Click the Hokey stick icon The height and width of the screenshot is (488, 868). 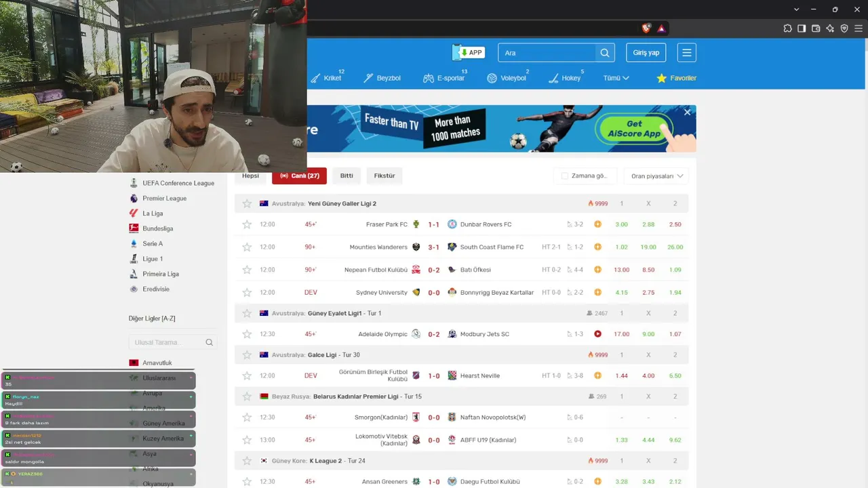553,78
